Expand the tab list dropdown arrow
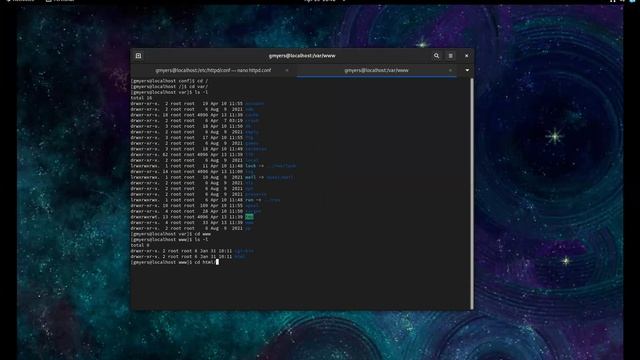 467,70
